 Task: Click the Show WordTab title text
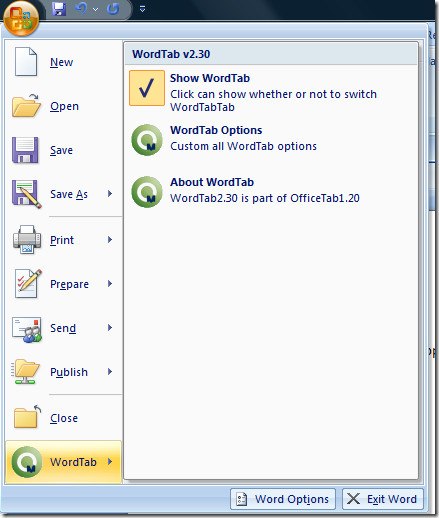coord(210,78)
